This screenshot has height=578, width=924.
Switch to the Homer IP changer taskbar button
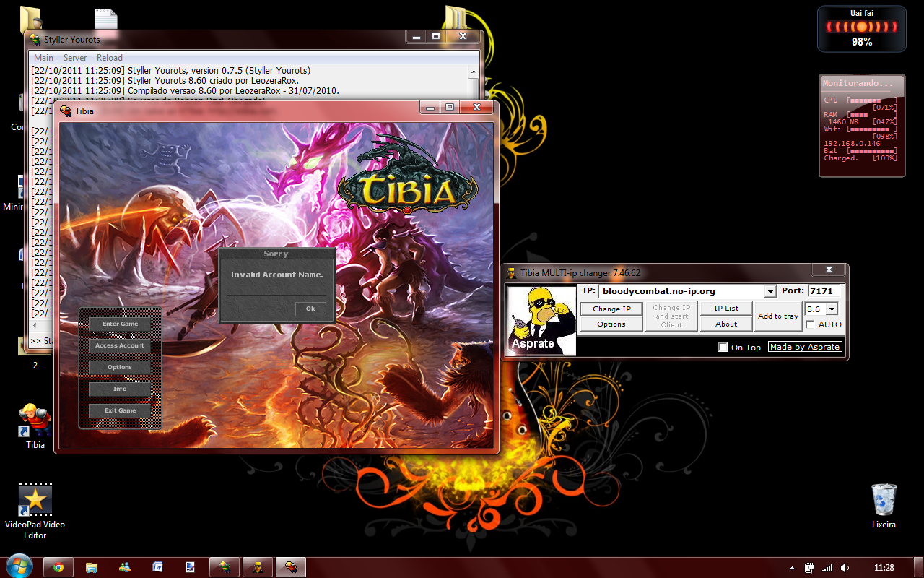(258, 567)
